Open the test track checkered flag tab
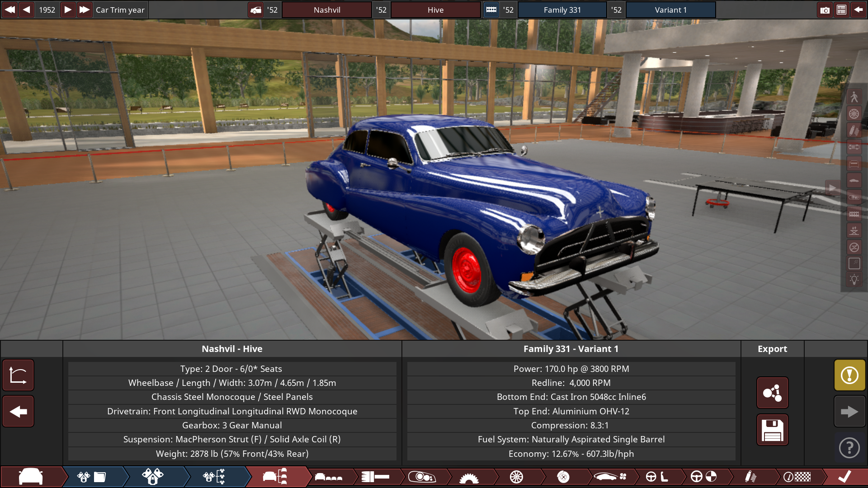Screen dimensions: 868x488 797,477
